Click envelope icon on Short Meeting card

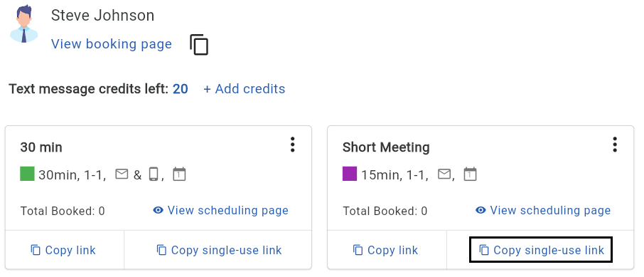pos(444,174)
